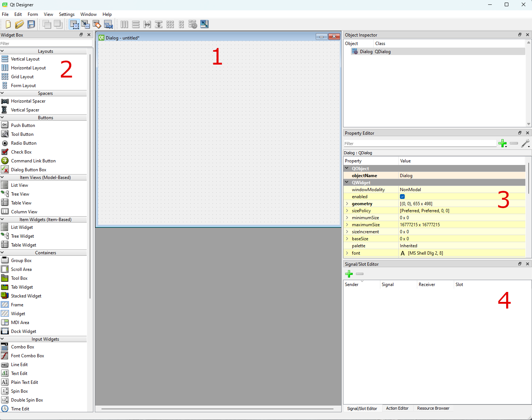Expand the geometry property row
The image size is (532, 420).
point(347,203)
